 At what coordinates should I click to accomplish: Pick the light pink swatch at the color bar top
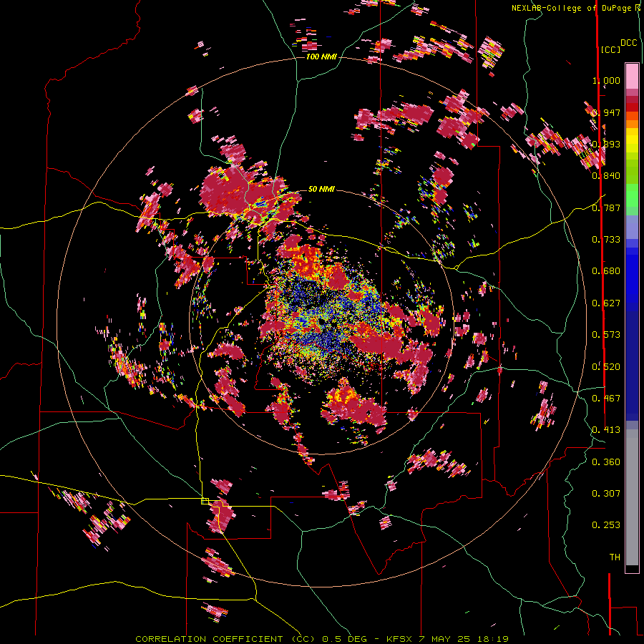(632, 76)
